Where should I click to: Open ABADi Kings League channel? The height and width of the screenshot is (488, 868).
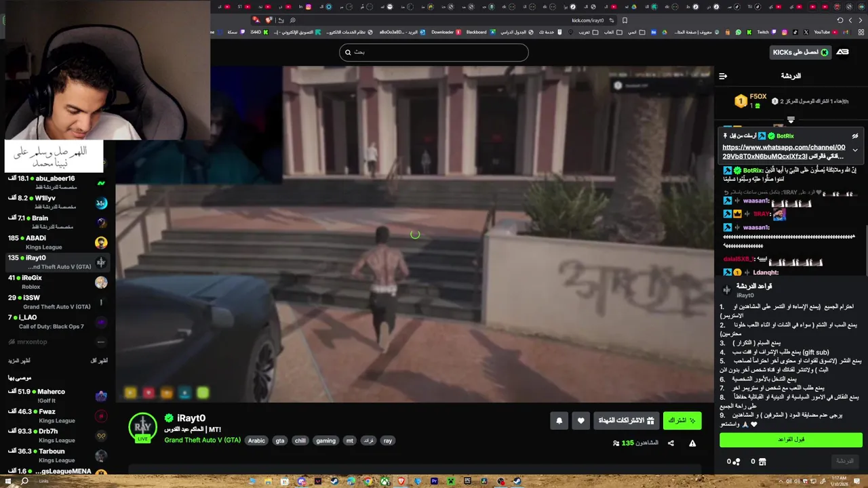[x=58, y=242]
